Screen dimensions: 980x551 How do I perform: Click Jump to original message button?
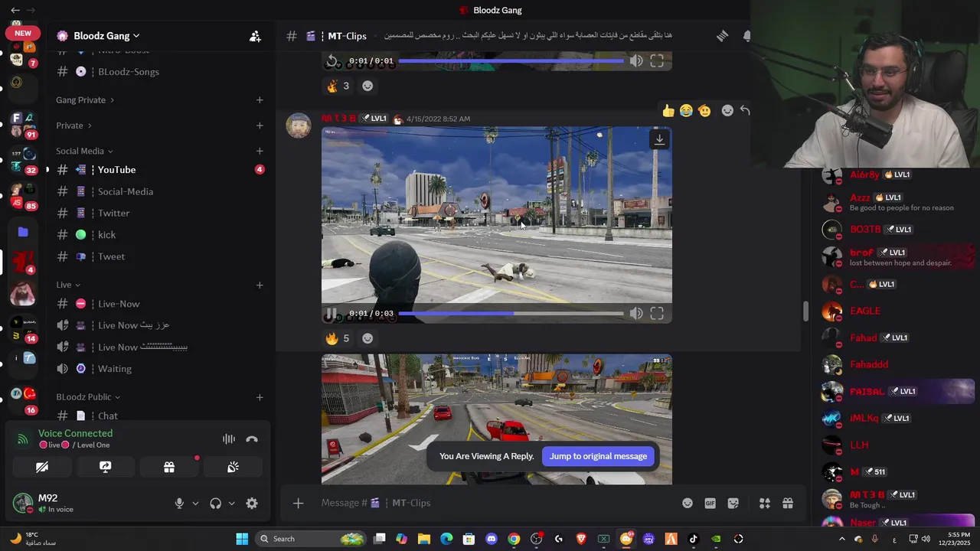point(598,456)
